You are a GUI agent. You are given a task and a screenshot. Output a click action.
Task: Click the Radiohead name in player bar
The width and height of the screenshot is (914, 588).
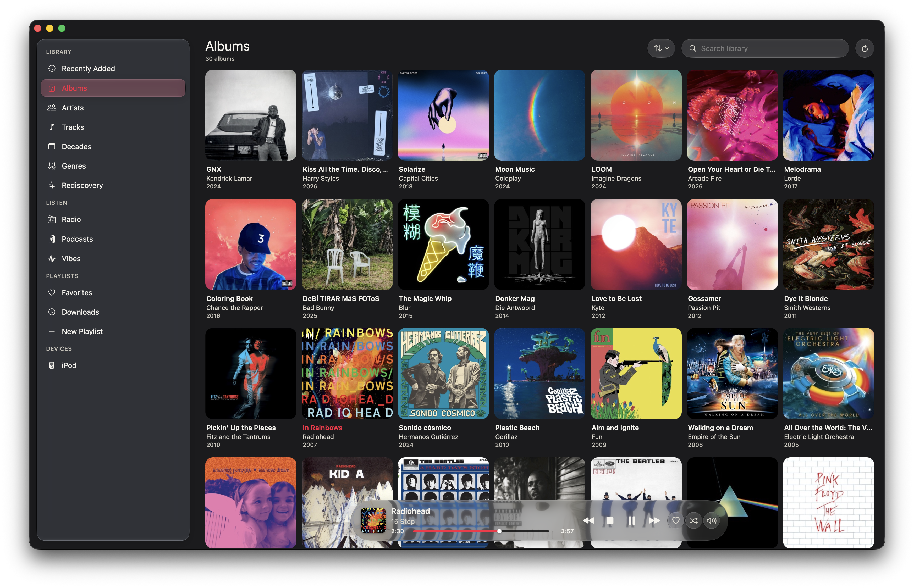[x=410, y=511]
